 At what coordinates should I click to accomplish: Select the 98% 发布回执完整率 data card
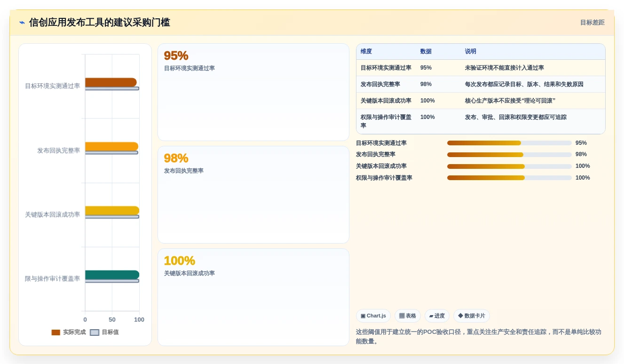pyautogui.click(x=253, y=195)
